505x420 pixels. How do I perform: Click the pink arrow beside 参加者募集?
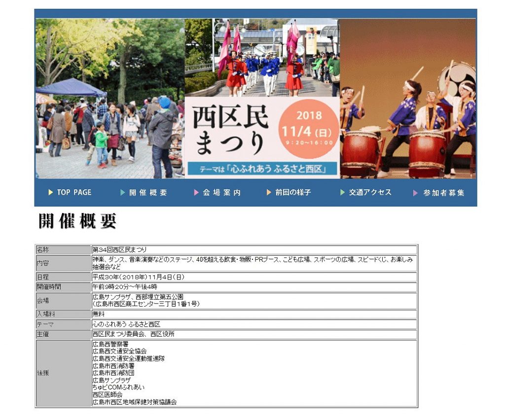(x=416, y=193)
